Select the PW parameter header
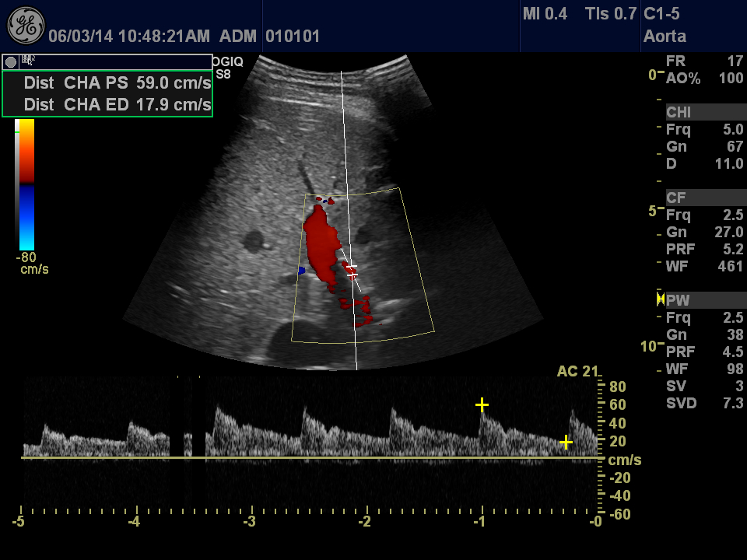This screenshot has width=747, height=560. point(678,300)
